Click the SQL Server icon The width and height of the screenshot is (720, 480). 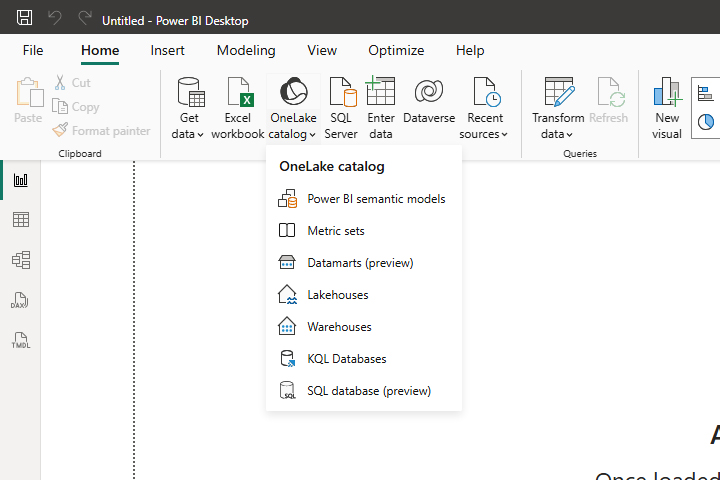pyautogui.click(x=341, y=108)
